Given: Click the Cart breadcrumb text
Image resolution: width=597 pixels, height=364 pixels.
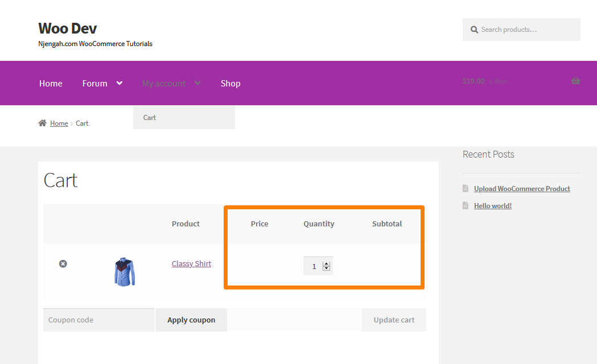Looking at the screenshot, I should tap(82, 123).
